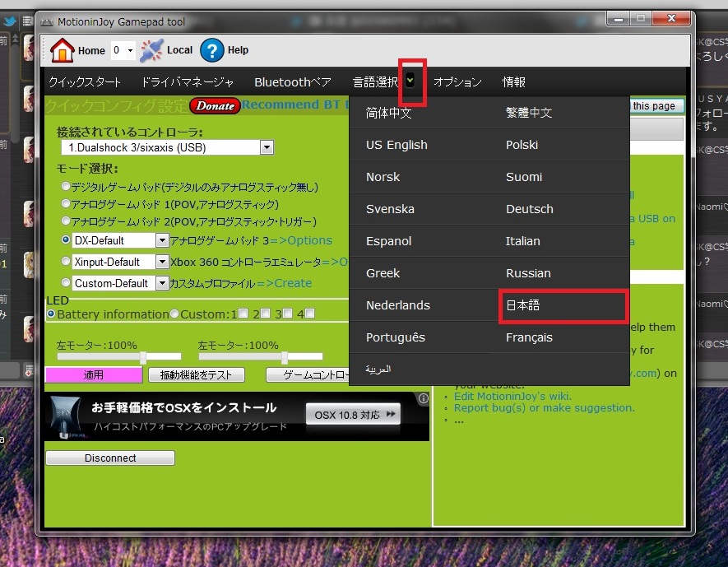
Task: Expand the Custom-Default profile dropdown
Action: pos(161,283)
